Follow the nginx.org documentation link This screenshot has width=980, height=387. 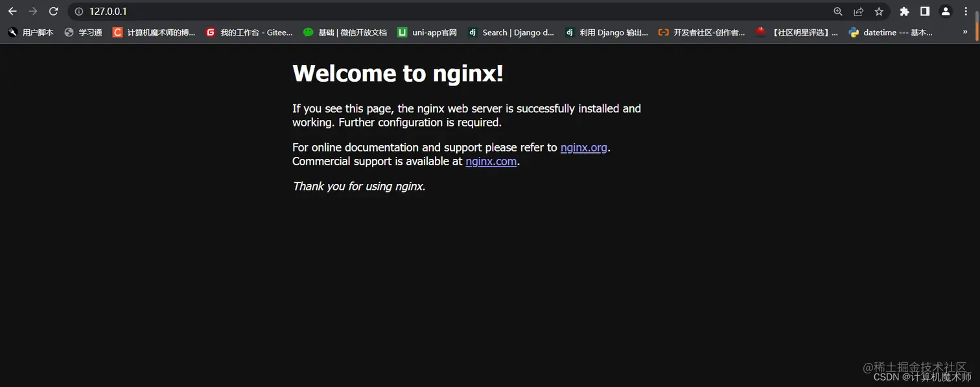(584, 148)
